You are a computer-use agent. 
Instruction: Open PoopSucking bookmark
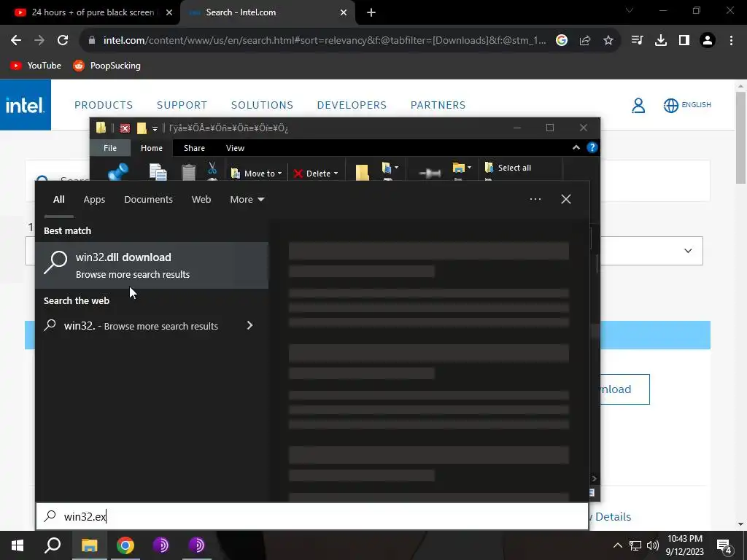[x=107, y=66]
